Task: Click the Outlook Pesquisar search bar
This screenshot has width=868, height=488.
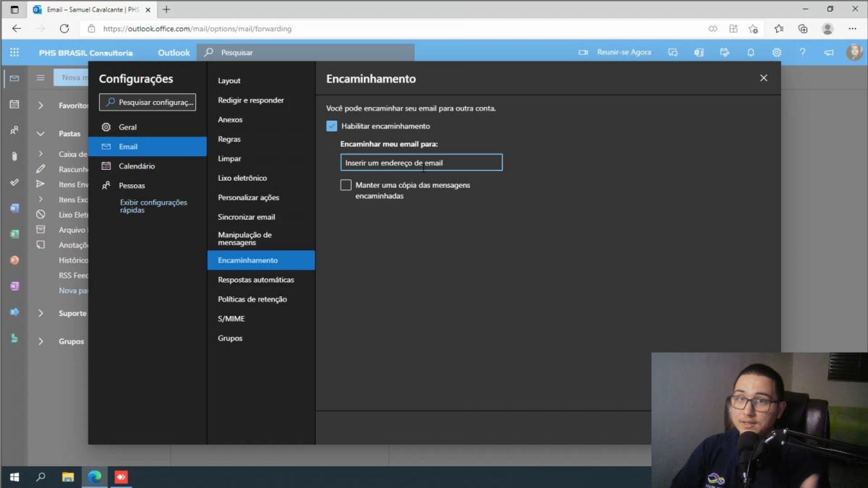Action: point(305,53)
